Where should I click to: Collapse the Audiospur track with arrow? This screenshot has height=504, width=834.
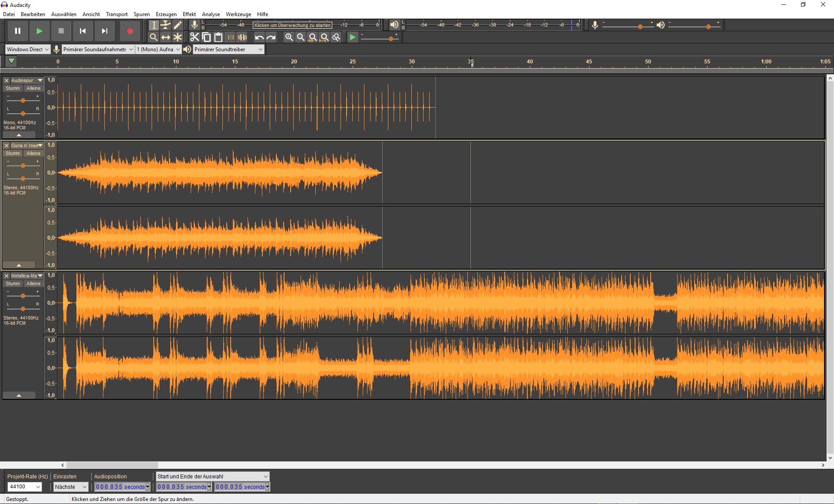pos(19,135)
